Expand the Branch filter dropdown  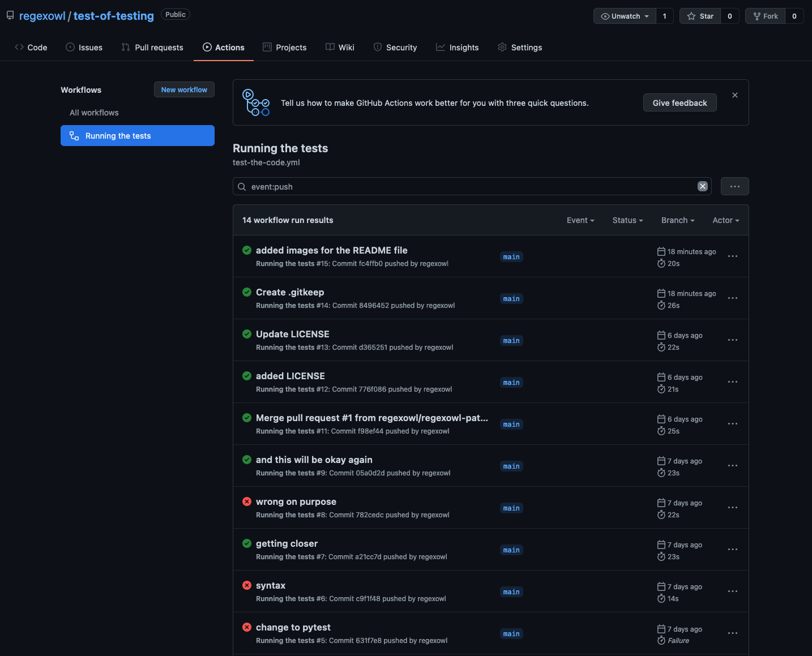click(678, 220)
